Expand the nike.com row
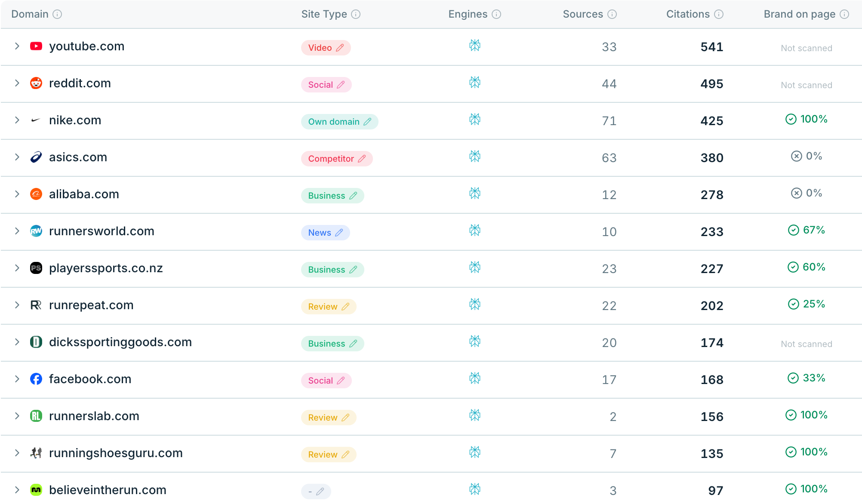Viewport: 862px width, 504px height. point(17,120)
